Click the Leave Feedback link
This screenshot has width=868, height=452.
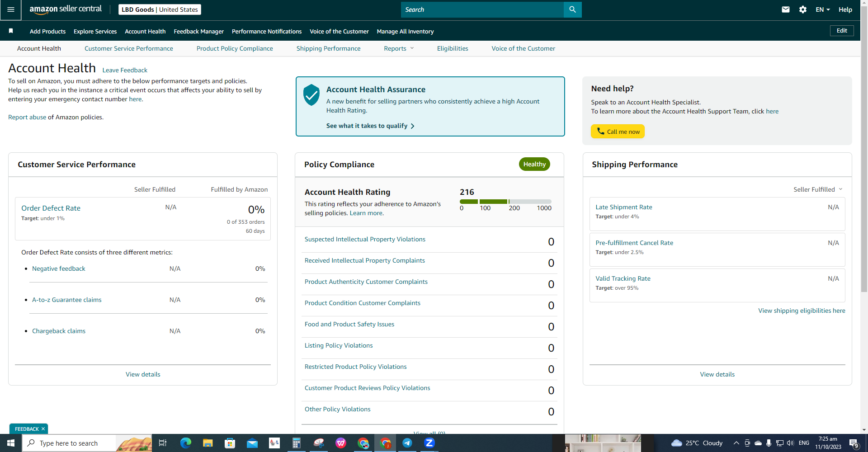point(125,70)
